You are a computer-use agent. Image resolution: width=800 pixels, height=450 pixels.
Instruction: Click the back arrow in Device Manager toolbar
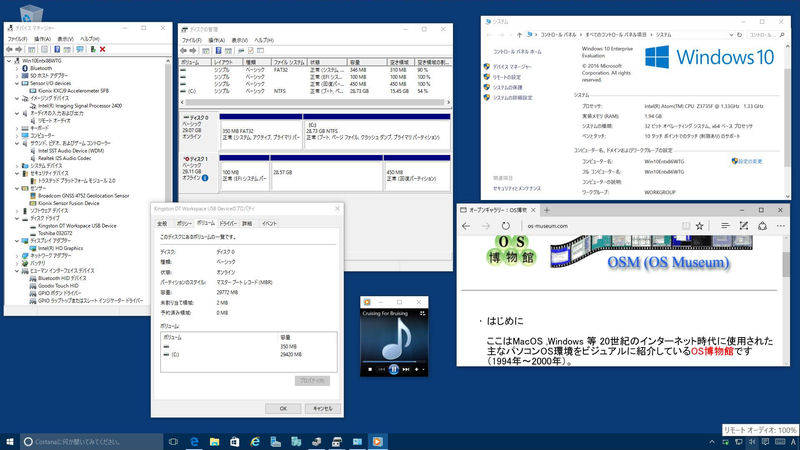(9, 49)
